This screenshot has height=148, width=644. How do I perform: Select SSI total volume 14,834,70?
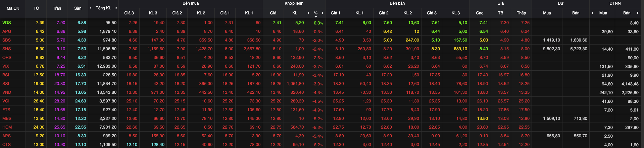107,84
